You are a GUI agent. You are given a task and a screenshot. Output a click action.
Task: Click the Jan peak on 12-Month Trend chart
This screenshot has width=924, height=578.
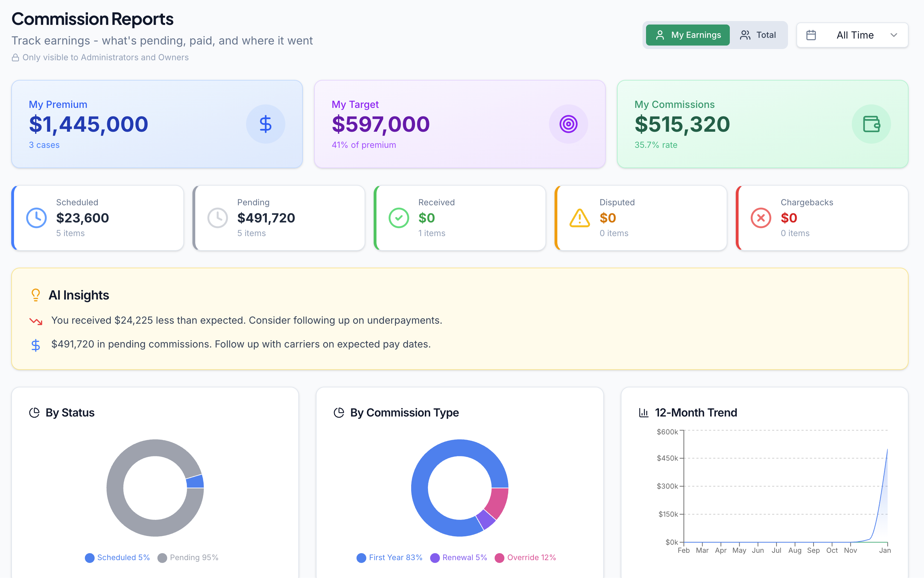coord(887,449)
